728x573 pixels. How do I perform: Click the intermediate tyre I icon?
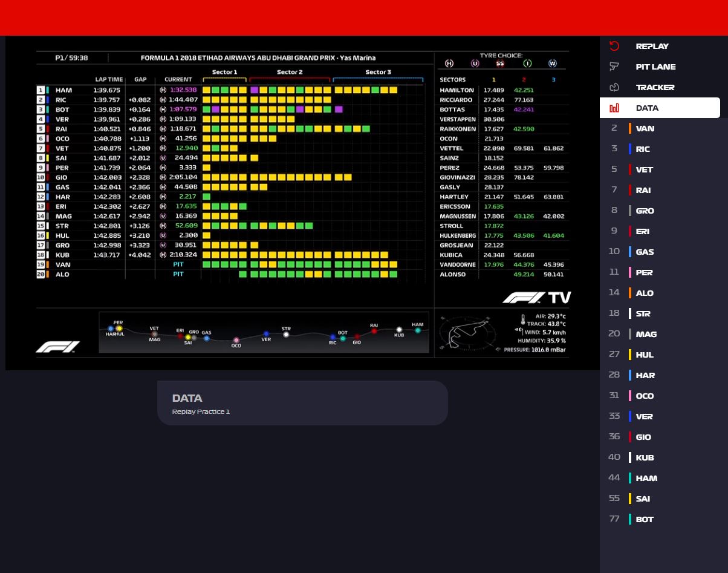pos(527,64)
